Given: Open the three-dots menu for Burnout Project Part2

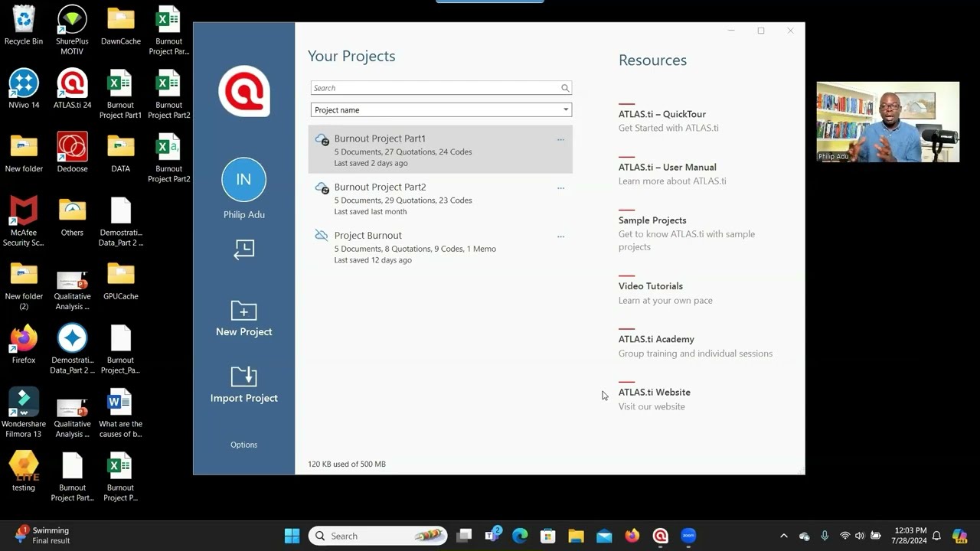Looking at the screenshot, I should tap(560, 188).
